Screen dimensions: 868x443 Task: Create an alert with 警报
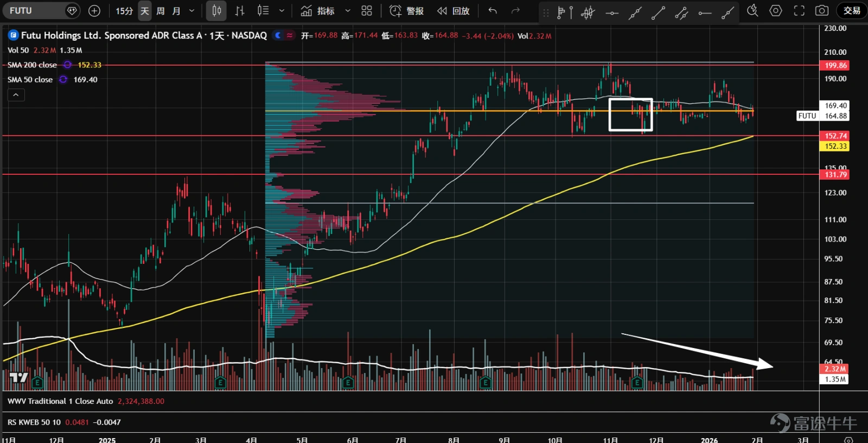(x=407, y=11)
